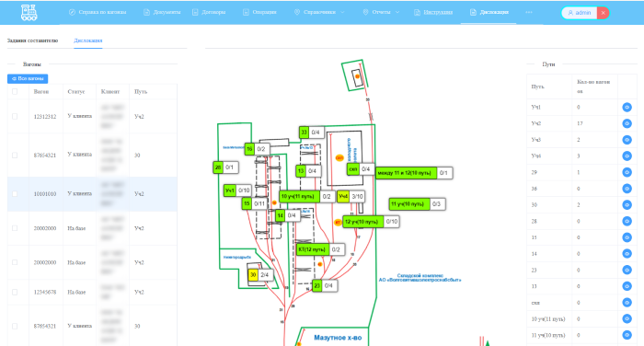Click the Все вагоны button

(28, 78)
